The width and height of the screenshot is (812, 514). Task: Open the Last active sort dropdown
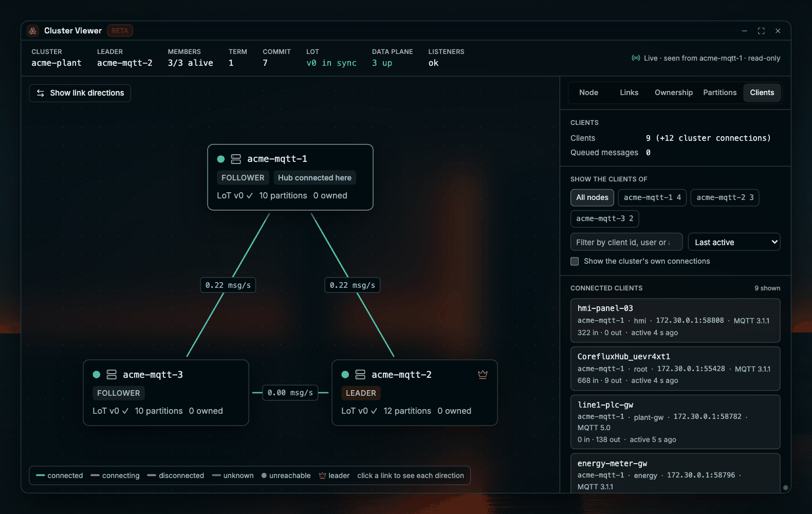tap(734, 242)
